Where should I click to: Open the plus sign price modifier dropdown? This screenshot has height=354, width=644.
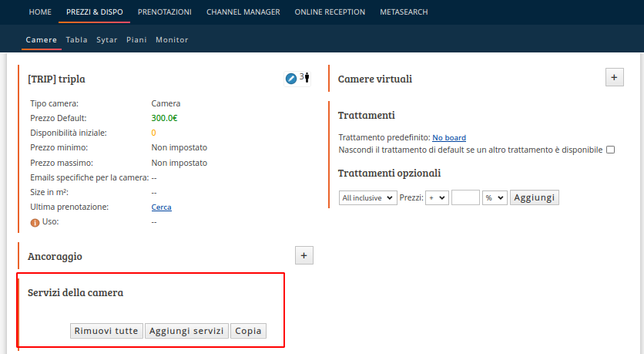point(437,197)
